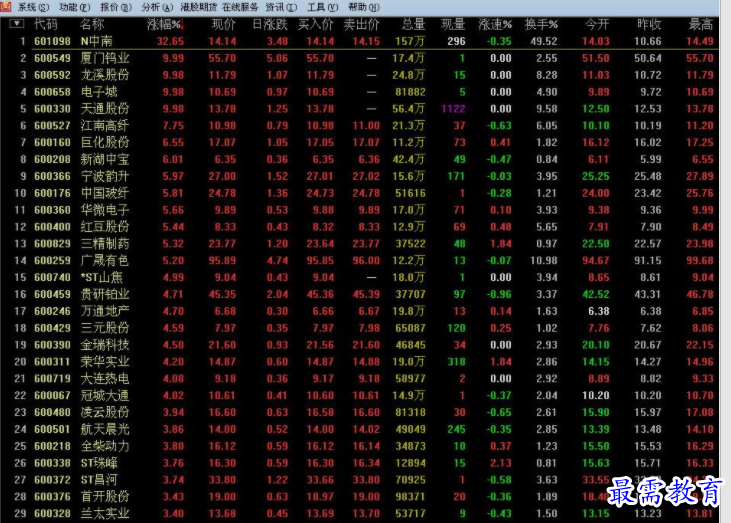Select the 全柴动力 stock name
This screenshot has width=731, height=523.
click(105, 446)
